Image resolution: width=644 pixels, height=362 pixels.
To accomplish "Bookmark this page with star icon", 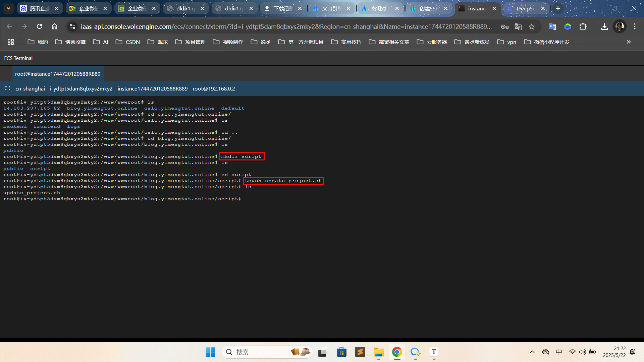I will pyautogui.click(x=532, y=26).
